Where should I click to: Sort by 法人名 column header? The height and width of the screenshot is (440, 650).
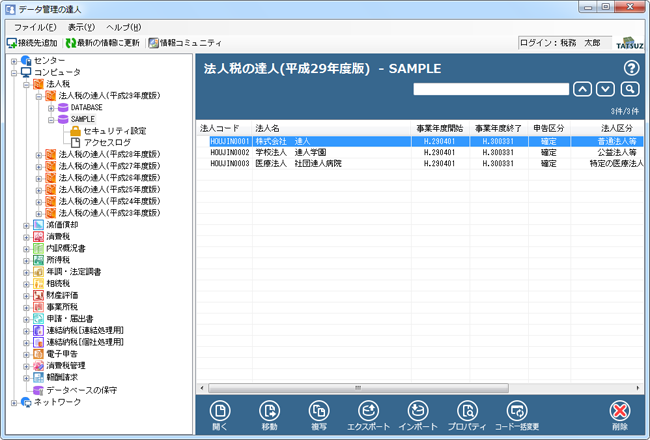[x=332, y=128]
